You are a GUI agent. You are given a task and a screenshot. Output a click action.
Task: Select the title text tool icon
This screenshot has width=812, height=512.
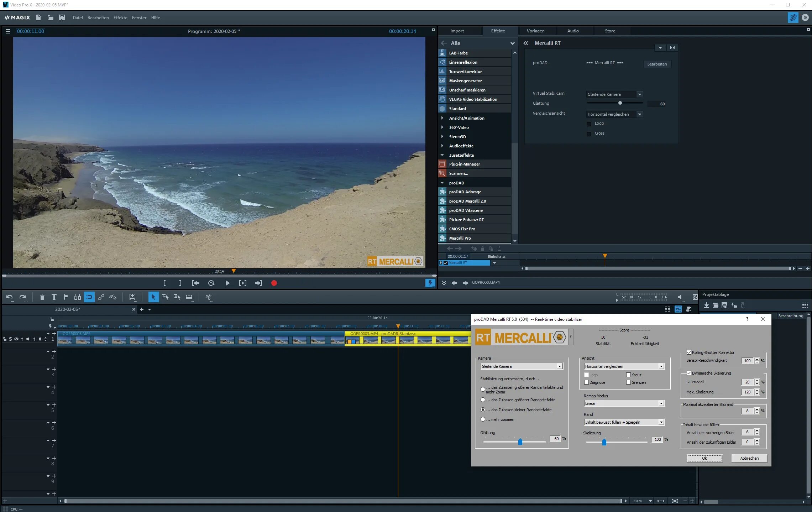click(54, 297)
